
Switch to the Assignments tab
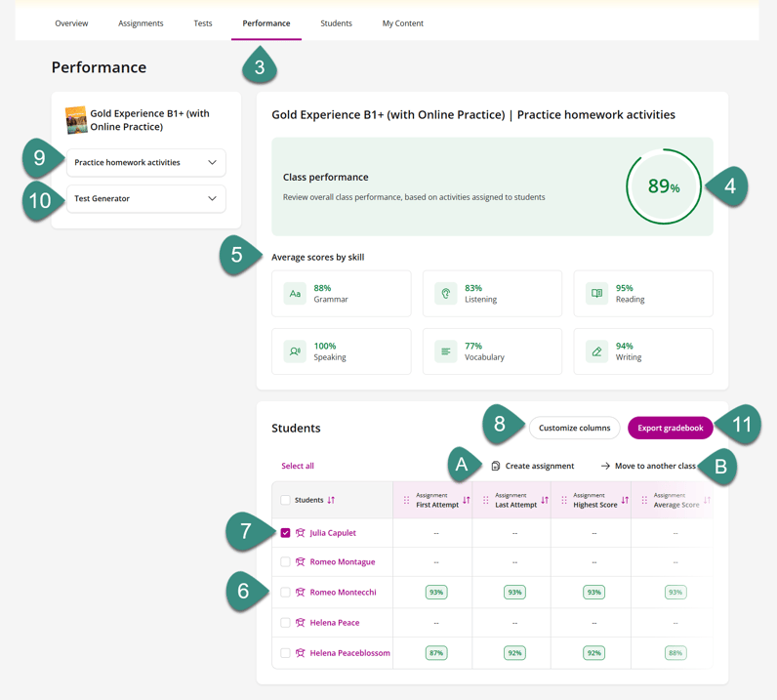tap(141, 23)
